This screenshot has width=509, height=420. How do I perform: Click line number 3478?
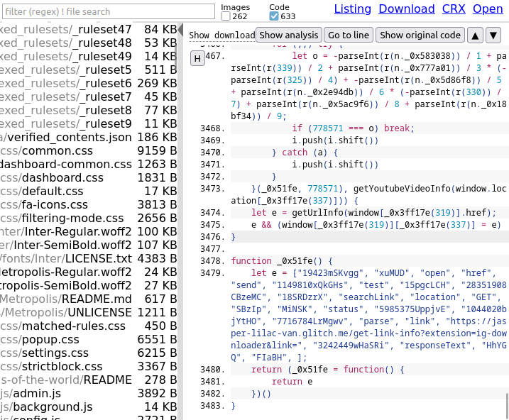213,261
